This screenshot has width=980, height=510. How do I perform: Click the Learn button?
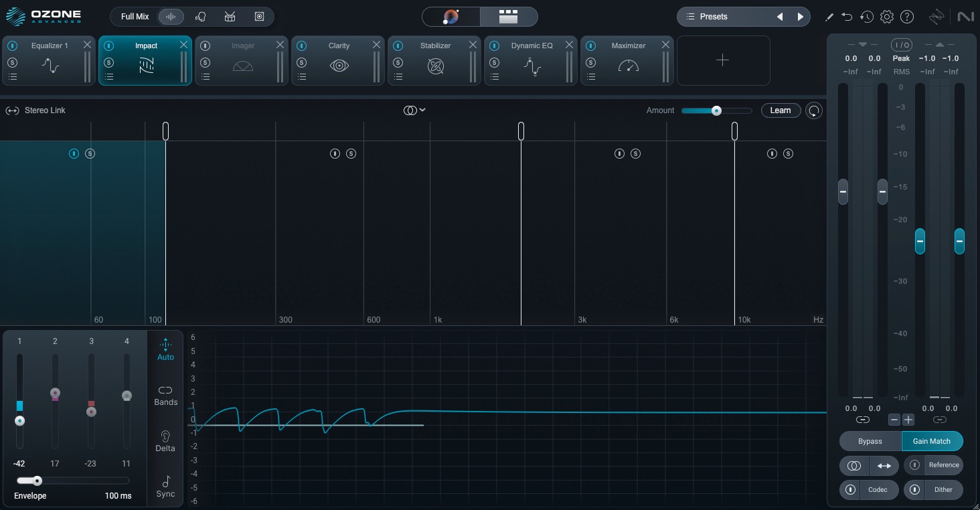[x=781, y=110]
